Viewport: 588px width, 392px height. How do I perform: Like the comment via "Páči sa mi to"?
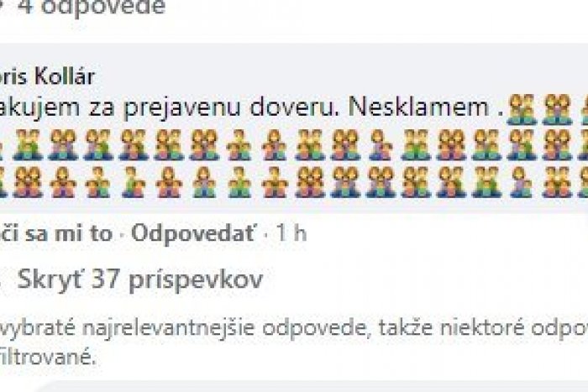(x=56, y=233)
